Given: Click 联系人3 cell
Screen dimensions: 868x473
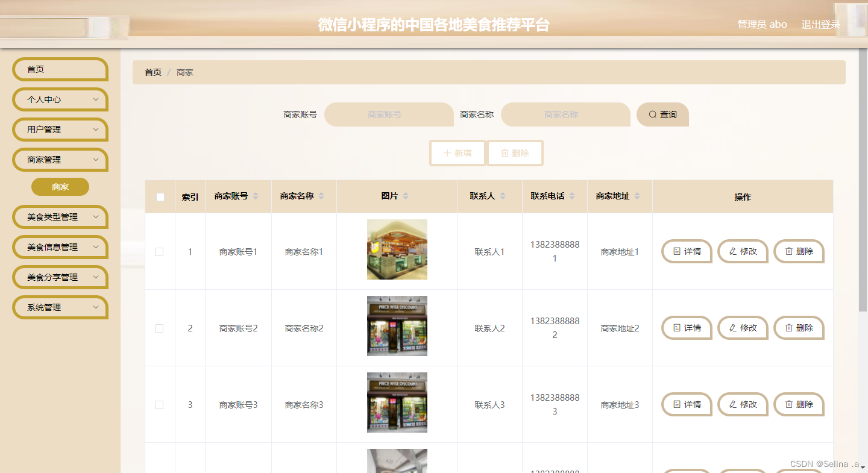Looking at the screenshot, I should (489, 405).
